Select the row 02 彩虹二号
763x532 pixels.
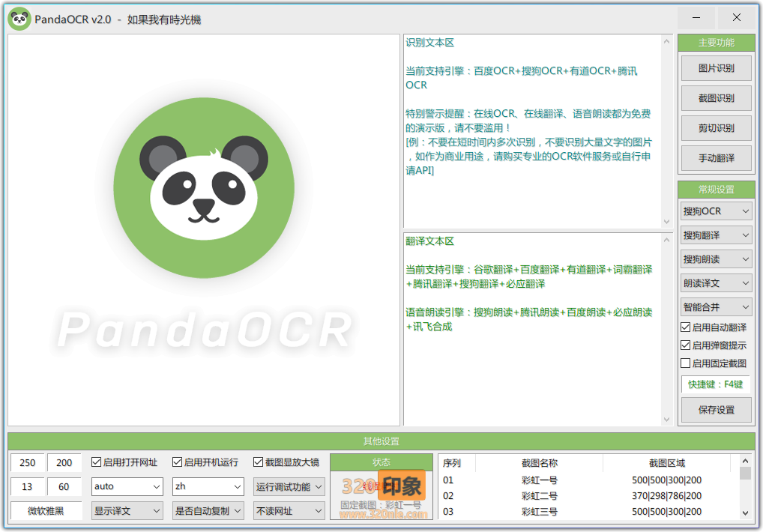(x=589, y=496)
